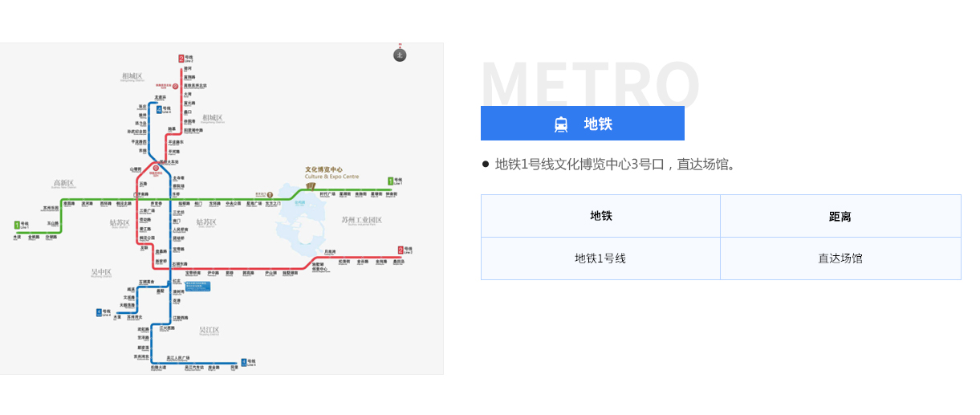Click the 地铁1号线 table cell
This screenshot has width=980, height=415.
600,258
